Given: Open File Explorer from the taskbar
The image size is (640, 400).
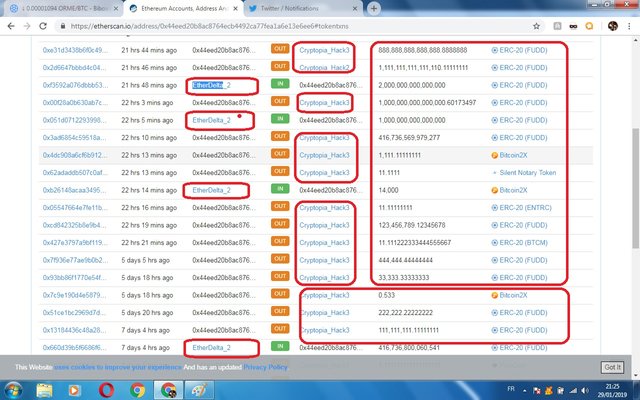Looking at the screenshot, I should [x=44, y=390].
